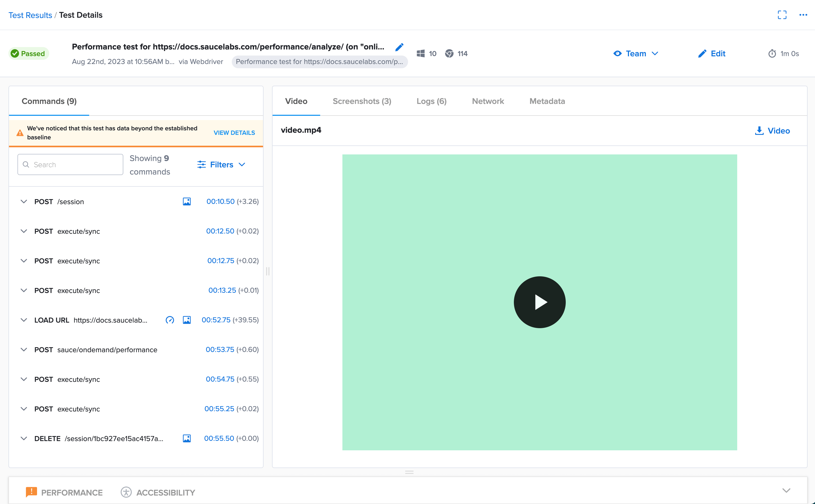Toggle expand POST /session command row
815x504 pixels.
tap(24, 201)
